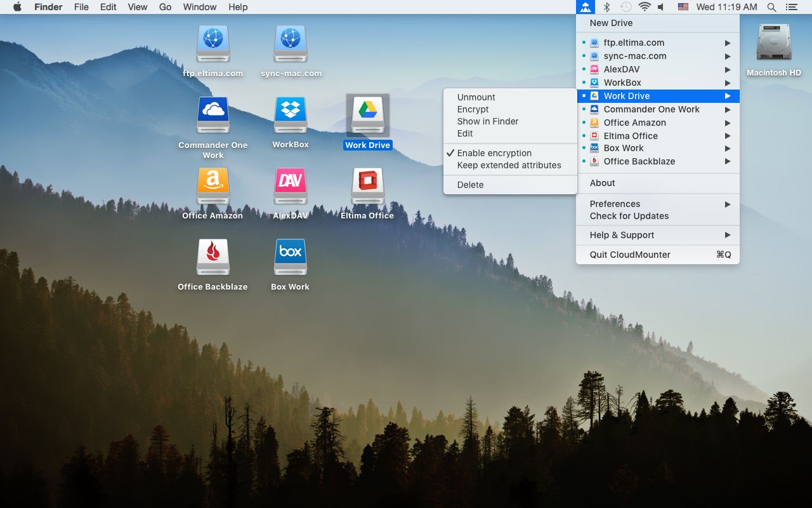The image size is (812, 508).
Task: Select the Office Backblaze drive on the desktop
Action: (213, 256)
